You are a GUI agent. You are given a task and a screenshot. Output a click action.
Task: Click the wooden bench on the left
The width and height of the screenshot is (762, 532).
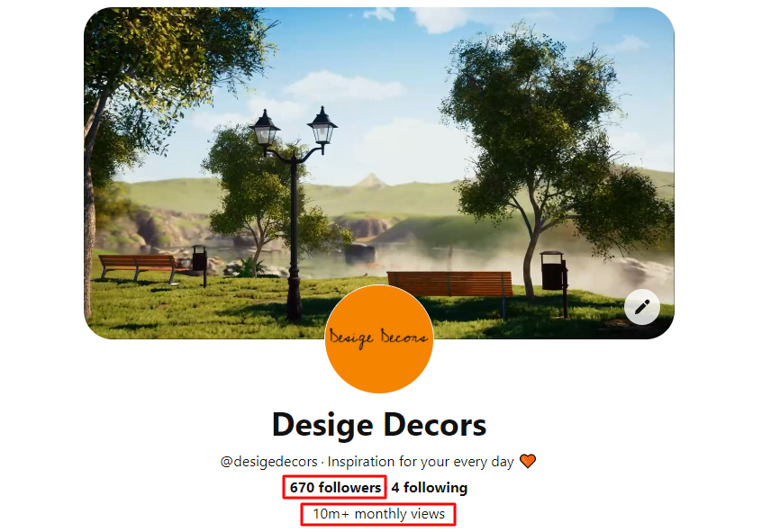pos(139,268)
